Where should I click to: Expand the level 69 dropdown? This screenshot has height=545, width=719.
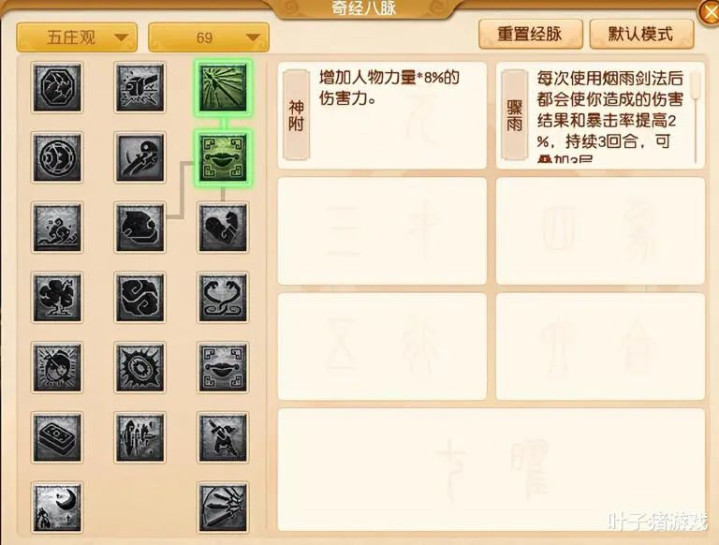[209, 37]
